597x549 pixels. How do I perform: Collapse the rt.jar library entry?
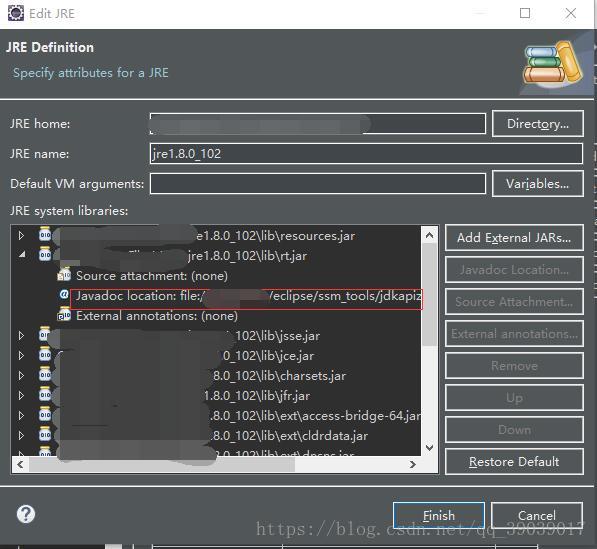tap(22, 254)
